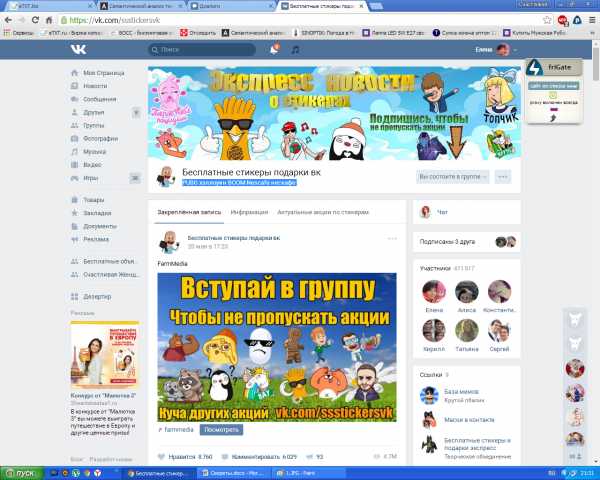600x480 pixels.
Task: Click the Windows Start button
Action: pos(22,473)
